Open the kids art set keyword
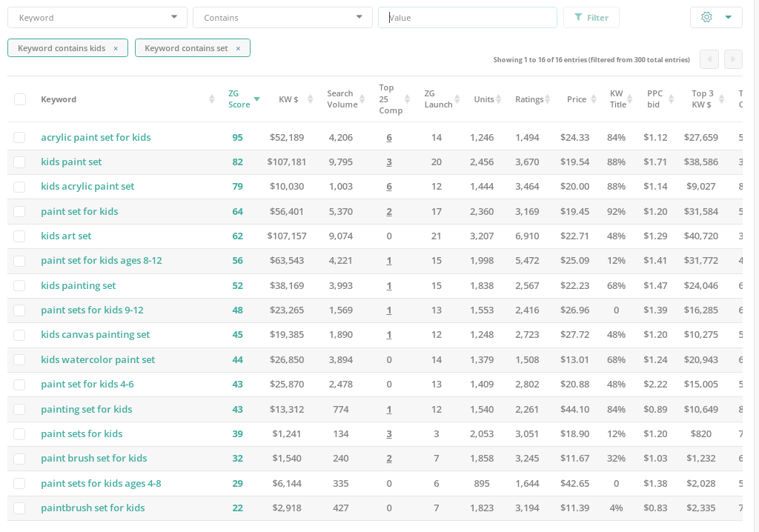This screenshot has width=759, height=532. point(66,236)
